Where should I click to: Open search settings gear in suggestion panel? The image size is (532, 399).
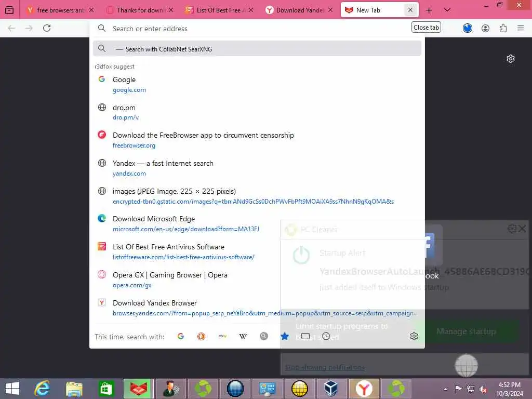tap(414, 336)
